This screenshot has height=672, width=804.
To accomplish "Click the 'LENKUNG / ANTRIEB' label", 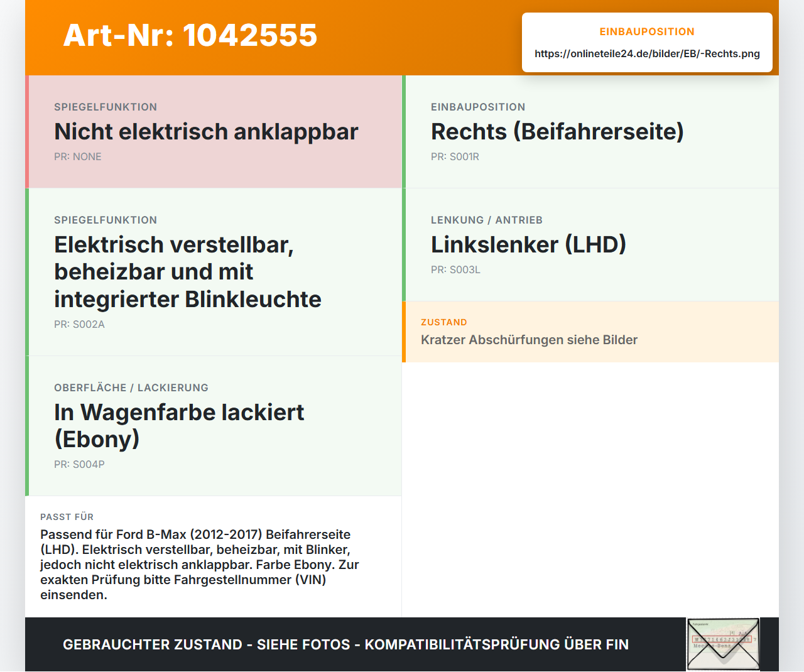I will [x=487, y=220].
